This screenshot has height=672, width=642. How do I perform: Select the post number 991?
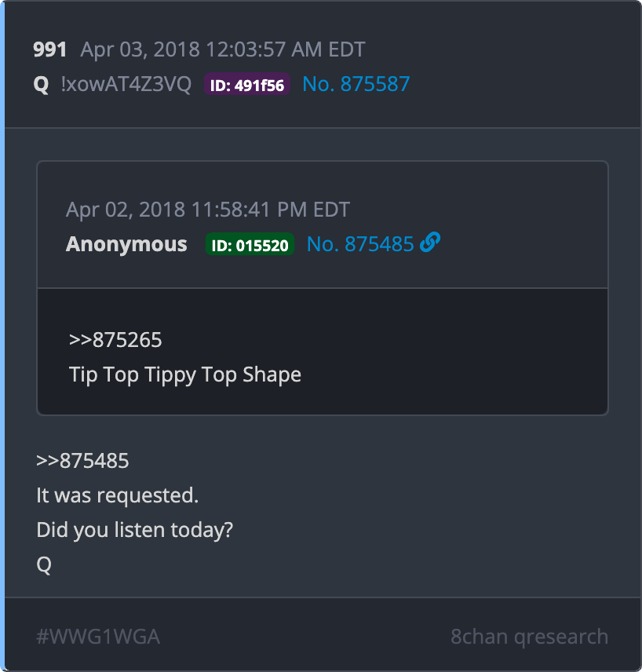pos(49,49)
